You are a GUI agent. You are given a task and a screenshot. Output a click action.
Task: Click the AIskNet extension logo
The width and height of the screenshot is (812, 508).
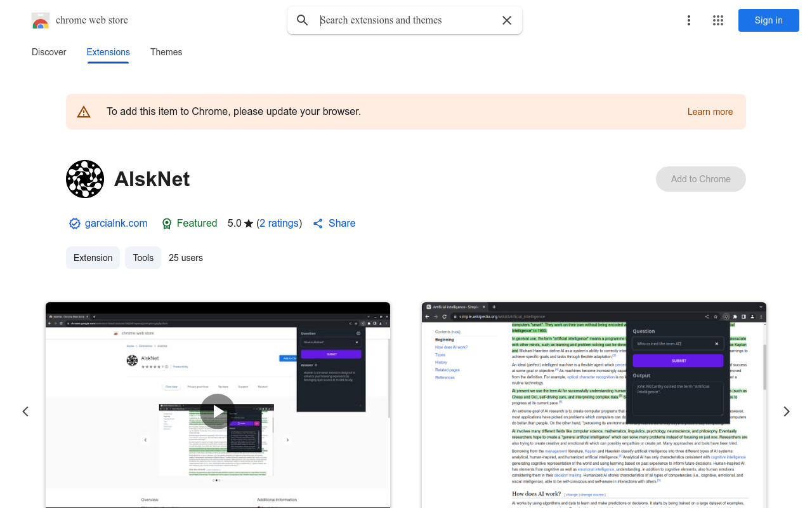click(x=85, y=179)
